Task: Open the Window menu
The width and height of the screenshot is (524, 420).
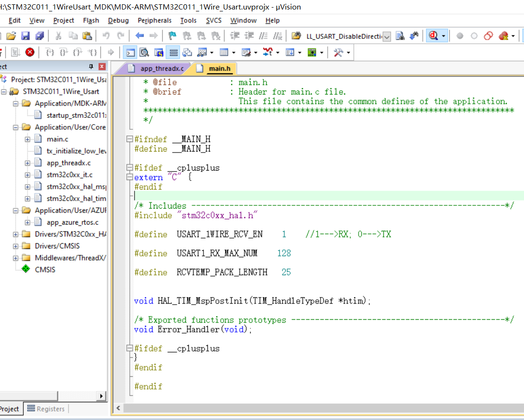Action: pos(243,20)
